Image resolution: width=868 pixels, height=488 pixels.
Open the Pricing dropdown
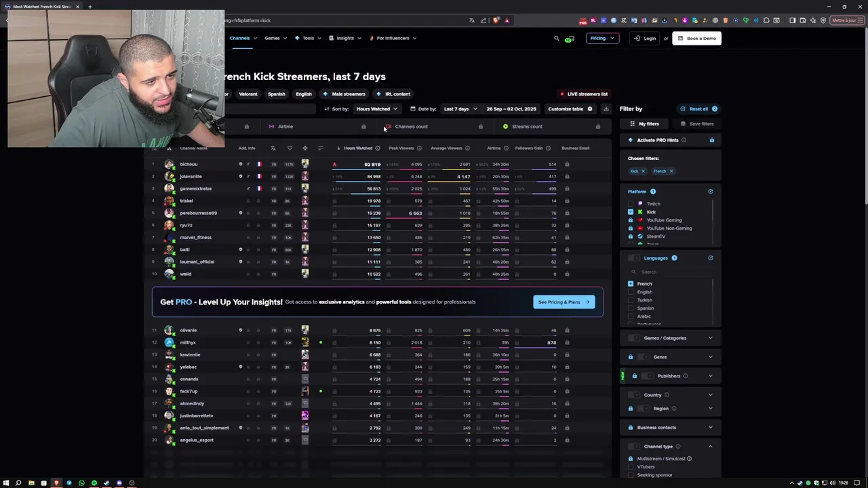tap(602, 38)
